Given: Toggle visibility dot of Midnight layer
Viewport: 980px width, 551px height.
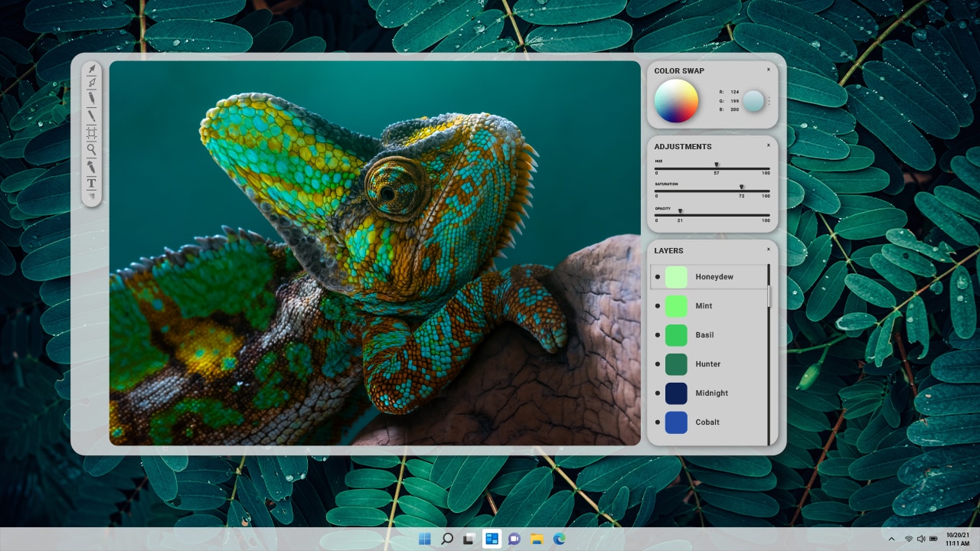Looking at the screenshot, I should pos(658,393).
